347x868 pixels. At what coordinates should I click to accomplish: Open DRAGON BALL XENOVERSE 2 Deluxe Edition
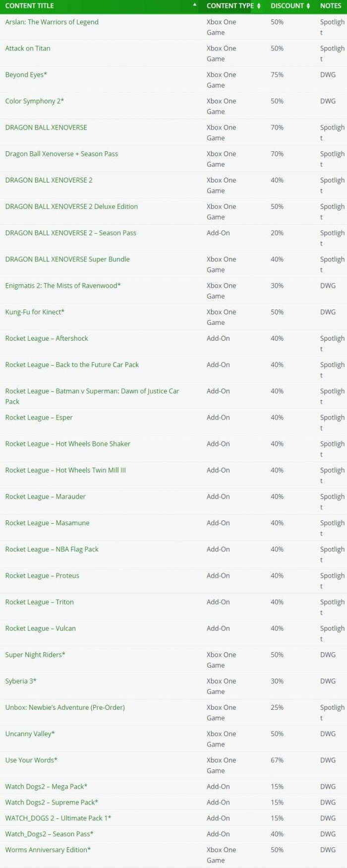coord(71,206)
